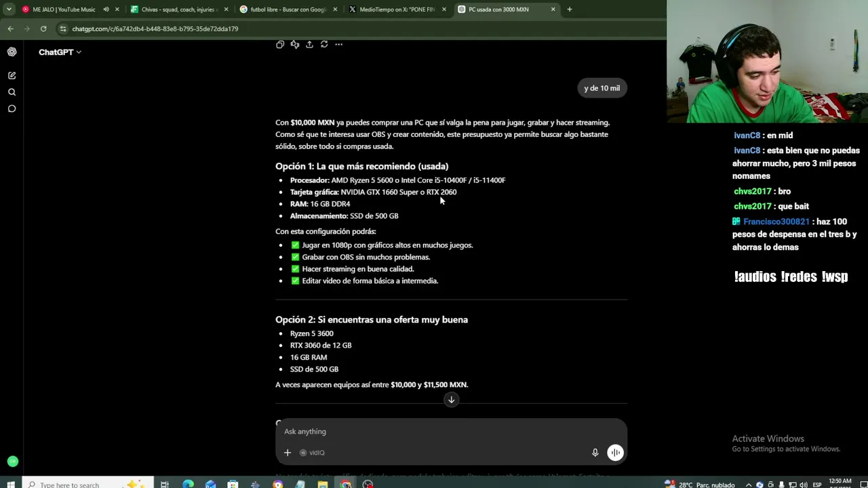Image resolution: width=868 pixels, height=488 pixels.
Task: Start dictation with the microphone icon
Action: click(595, 453)
